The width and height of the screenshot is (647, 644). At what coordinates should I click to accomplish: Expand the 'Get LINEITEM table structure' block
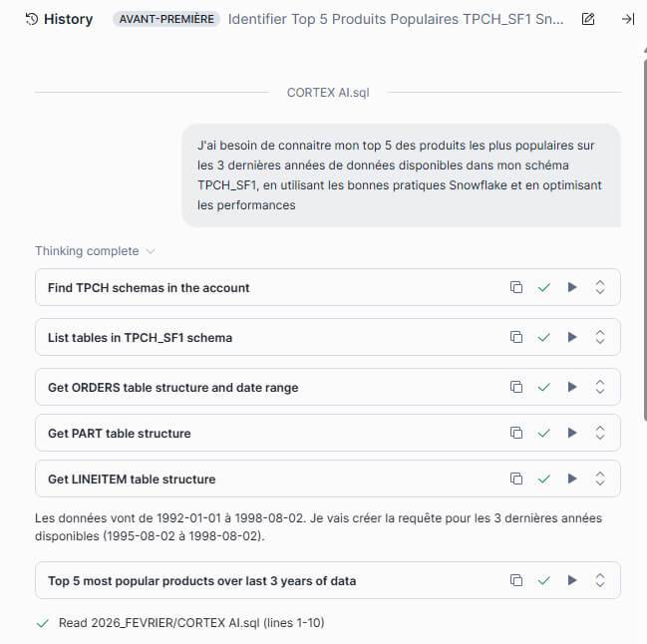coord(600,479)
